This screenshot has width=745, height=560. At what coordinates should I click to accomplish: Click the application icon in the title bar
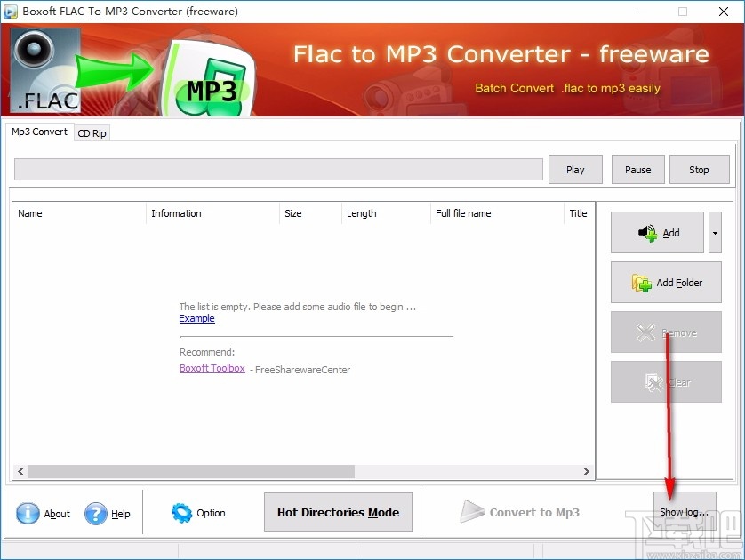pyautogui.click(x=11, y=12)
